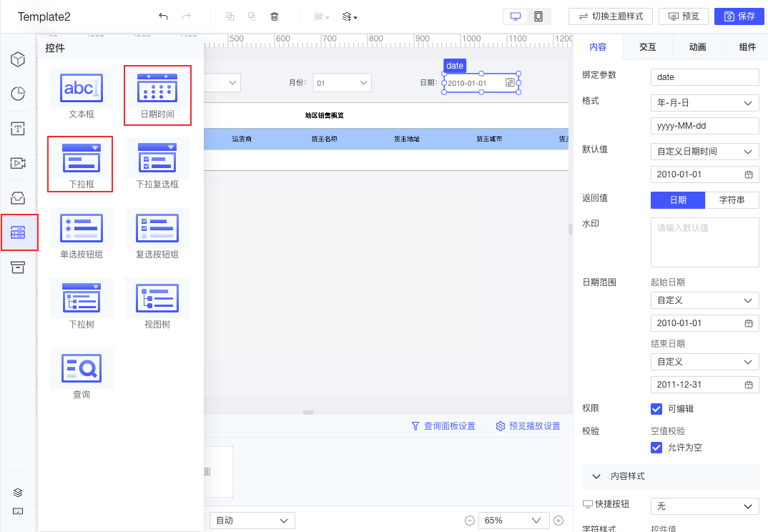The height and width of the screenshot is (532, 768).
Task: Click the 预览 preview button
Action: coord(684,16)
